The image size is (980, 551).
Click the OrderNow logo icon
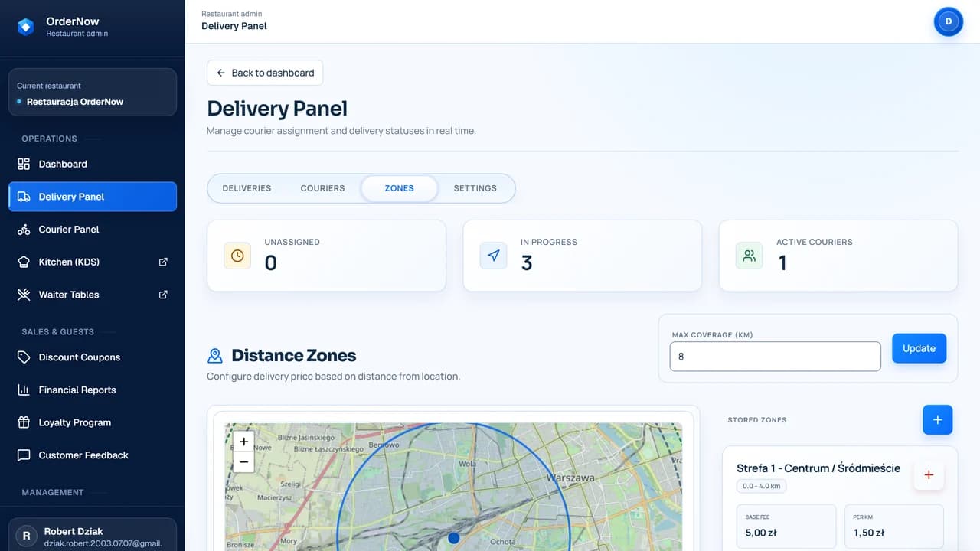pyautogui.click(x=26, y=27)
